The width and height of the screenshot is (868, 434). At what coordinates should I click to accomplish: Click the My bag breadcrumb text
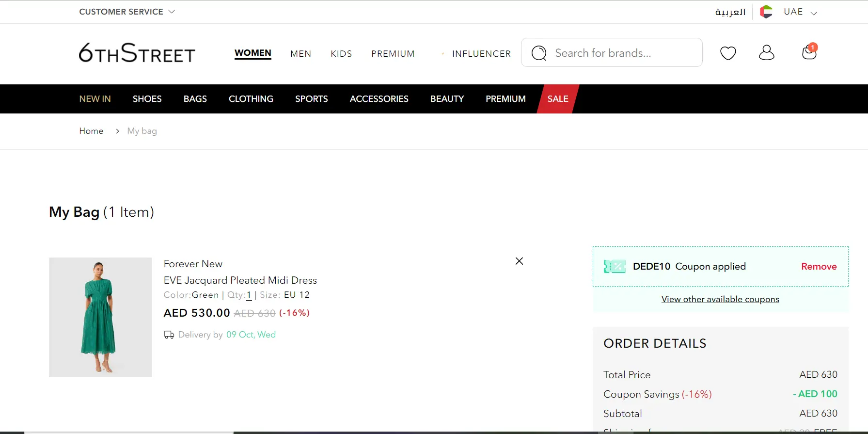coord(142,131)
